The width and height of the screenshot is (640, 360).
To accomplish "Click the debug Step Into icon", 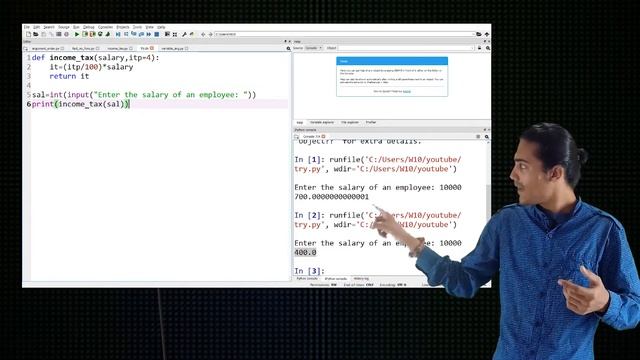I will pos(133,34).
